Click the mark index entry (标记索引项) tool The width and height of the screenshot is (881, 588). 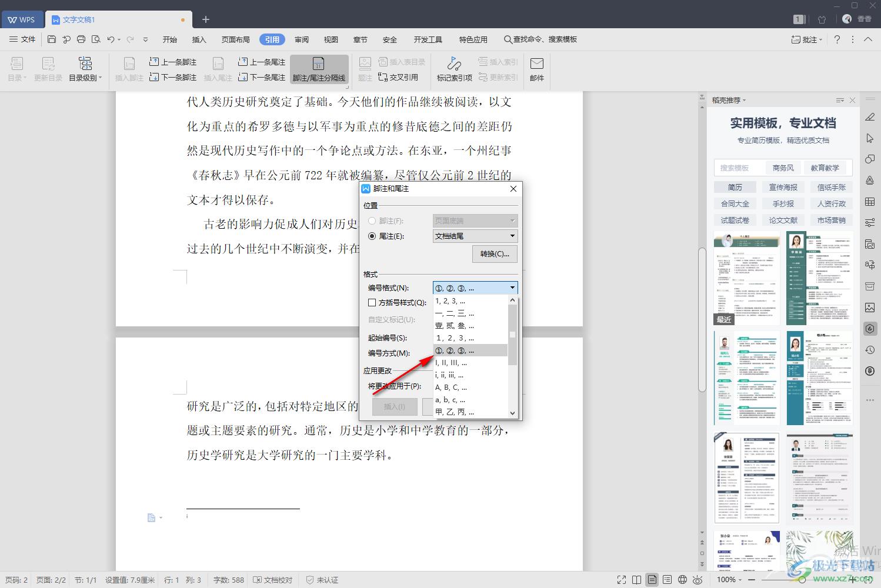pos(454,69)
